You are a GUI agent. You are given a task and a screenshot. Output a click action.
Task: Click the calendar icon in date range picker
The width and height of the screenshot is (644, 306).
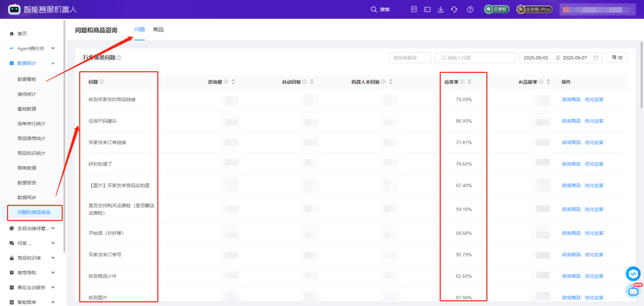pos(596,58)
